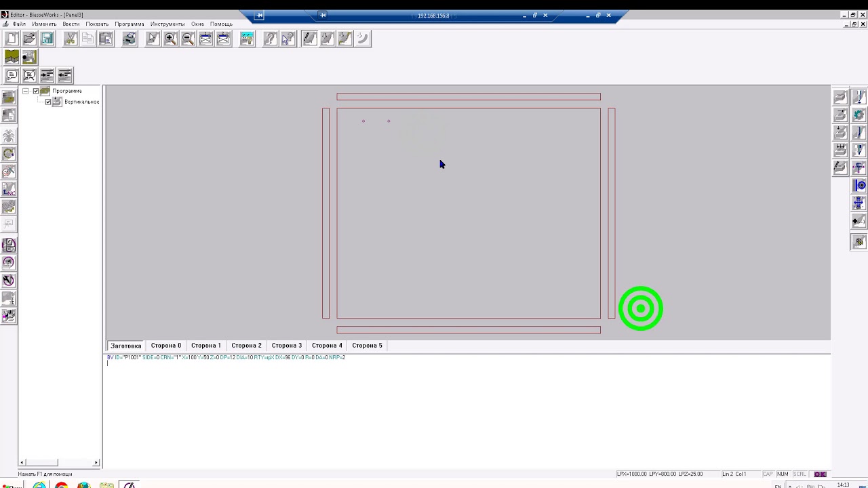Click the indent right lines icon
This screenshot has height=488, width=868.
(47, 75)
